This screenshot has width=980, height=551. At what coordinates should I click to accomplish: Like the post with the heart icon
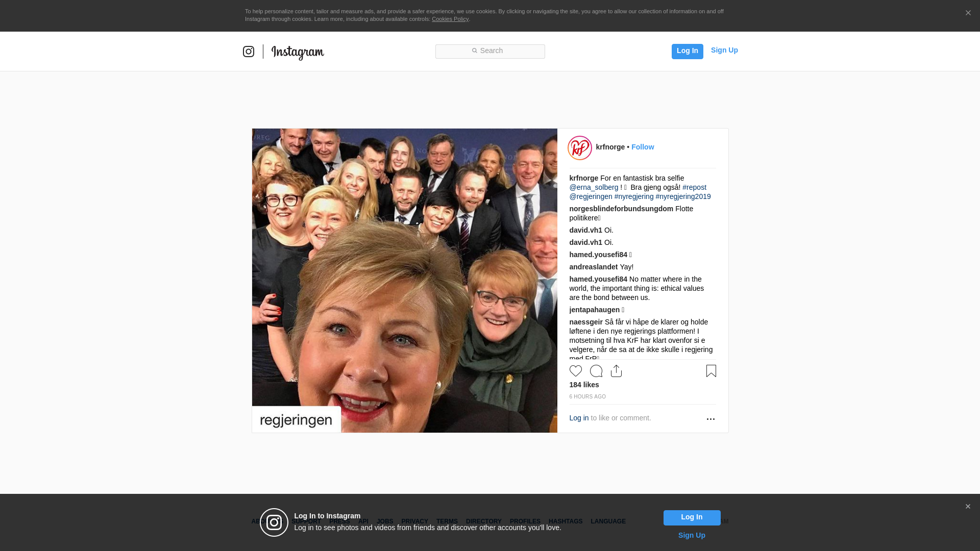click(x=576, y=371)
